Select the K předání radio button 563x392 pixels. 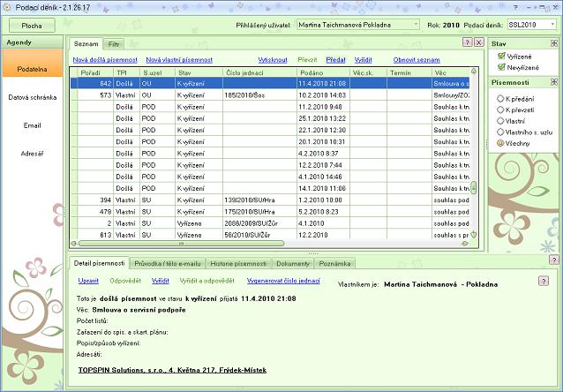coord(499,98)
